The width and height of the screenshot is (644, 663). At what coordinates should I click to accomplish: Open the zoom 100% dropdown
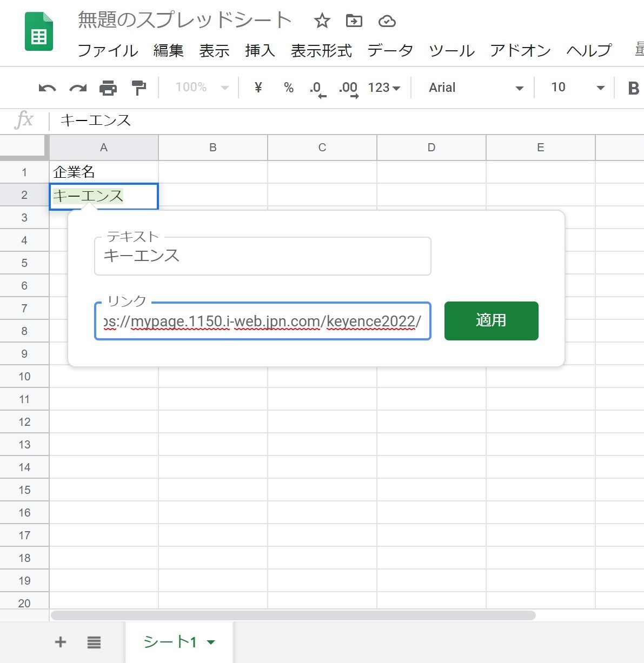202,88
